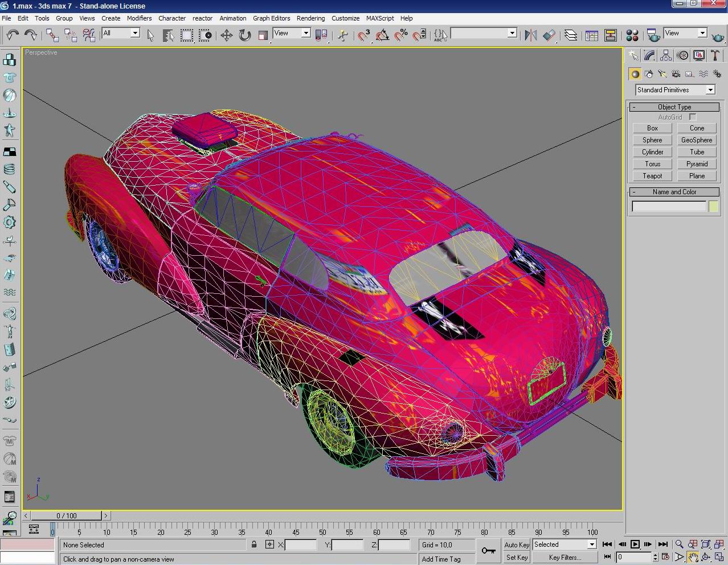Switch to the Modify command panel tab
The width and height of the screenshot is (728, 565).
[x=648, y=55]
